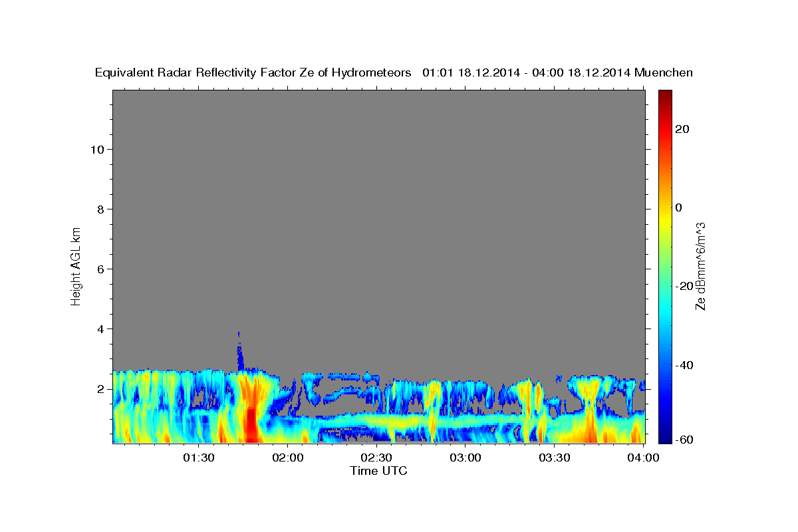Screen dimensions: 798x532
Task: Click the height tick label '2'
Action: tap(100, 388)
